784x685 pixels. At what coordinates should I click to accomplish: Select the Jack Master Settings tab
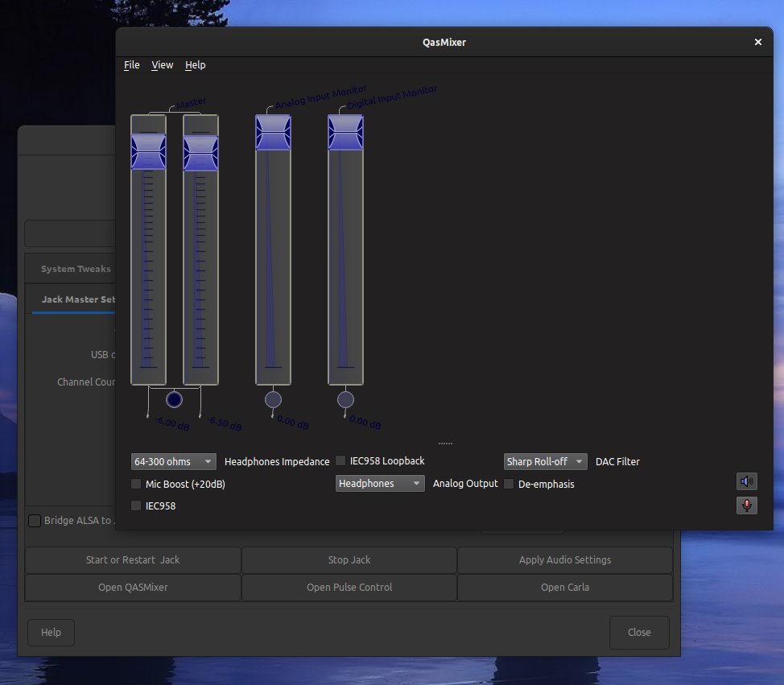tap(77, 299)
